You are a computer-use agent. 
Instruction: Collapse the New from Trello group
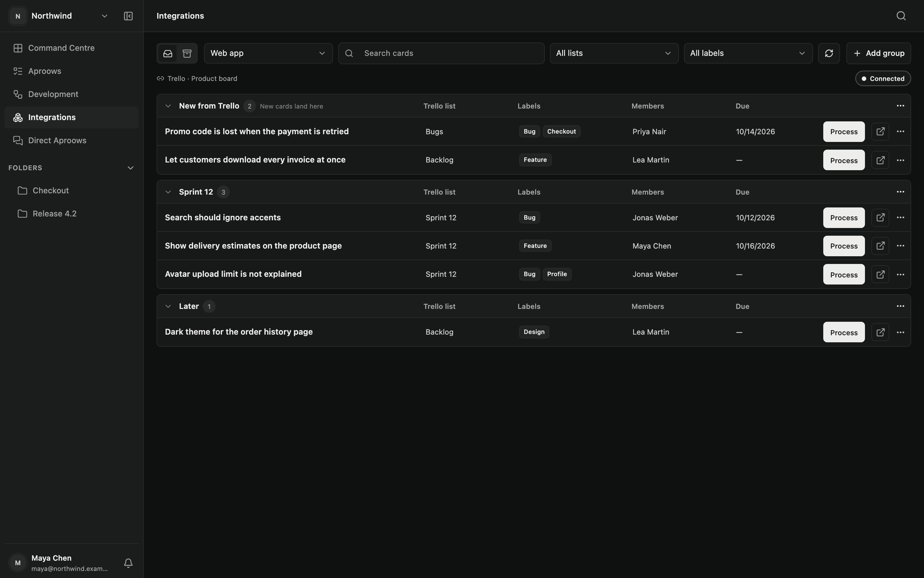coord(168,106)
